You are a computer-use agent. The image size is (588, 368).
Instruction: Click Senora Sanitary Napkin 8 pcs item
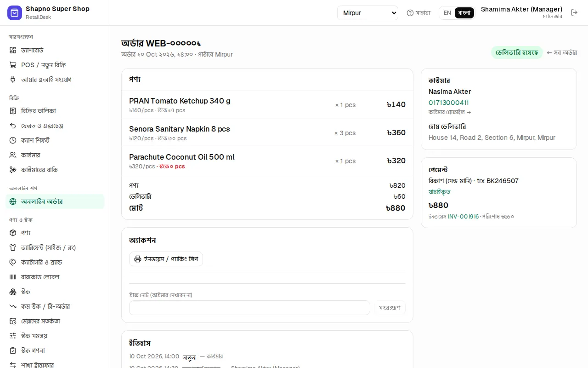180,129
